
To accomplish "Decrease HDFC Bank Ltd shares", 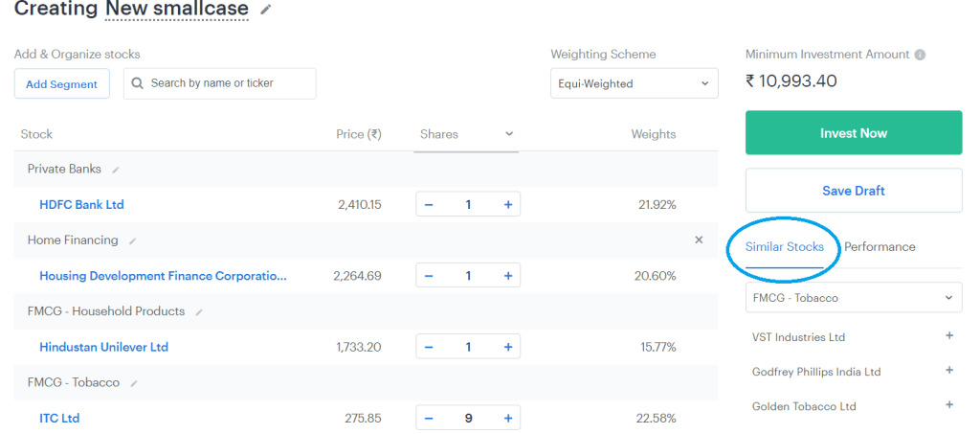I will pyautogui.click(x=429, y=204).
